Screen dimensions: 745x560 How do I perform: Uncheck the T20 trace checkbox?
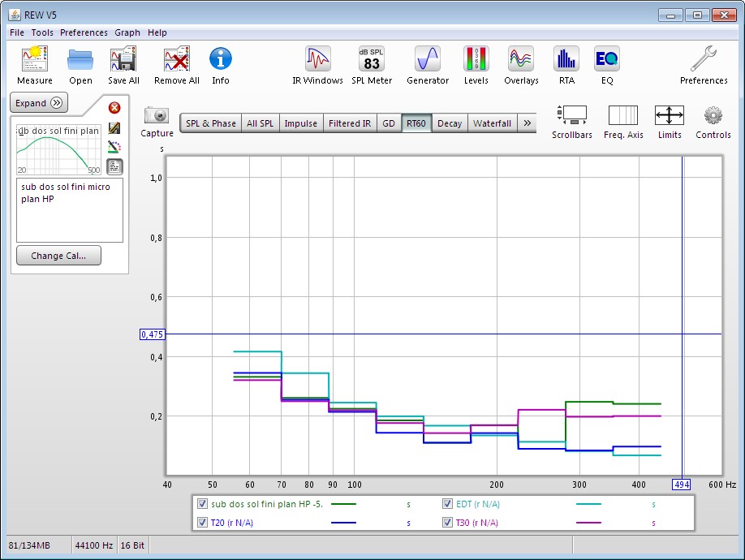click(x=202, y=523)
